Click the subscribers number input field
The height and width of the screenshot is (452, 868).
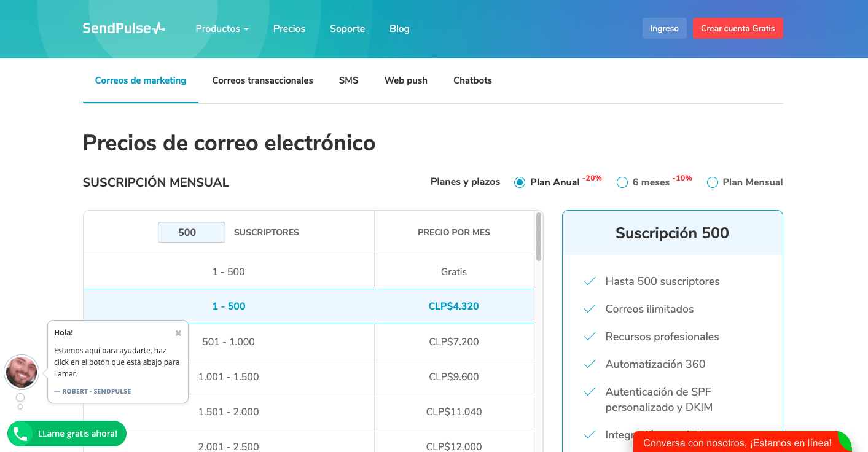click(x=191, y=232)
